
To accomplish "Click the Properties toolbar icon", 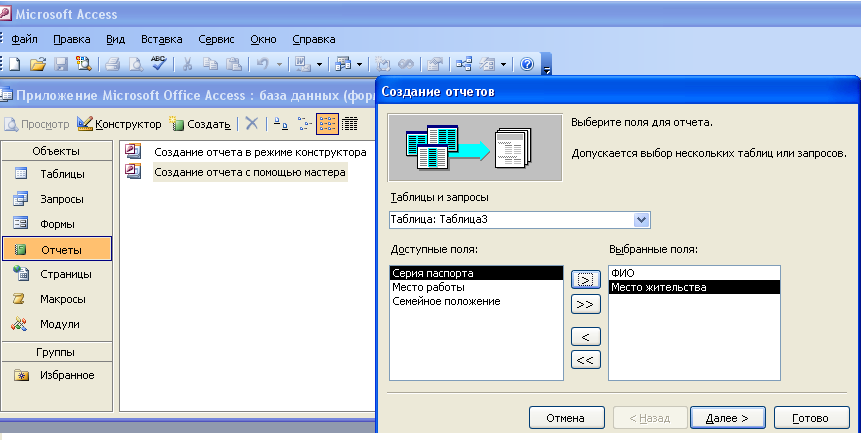I will (x=435, y=64).
